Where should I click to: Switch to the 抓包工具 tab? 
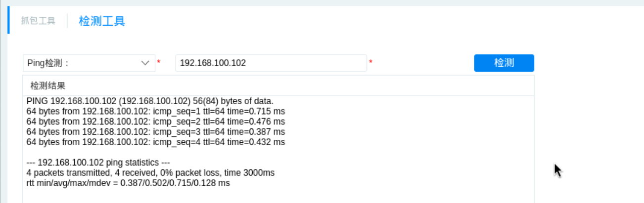click(38, 21)
